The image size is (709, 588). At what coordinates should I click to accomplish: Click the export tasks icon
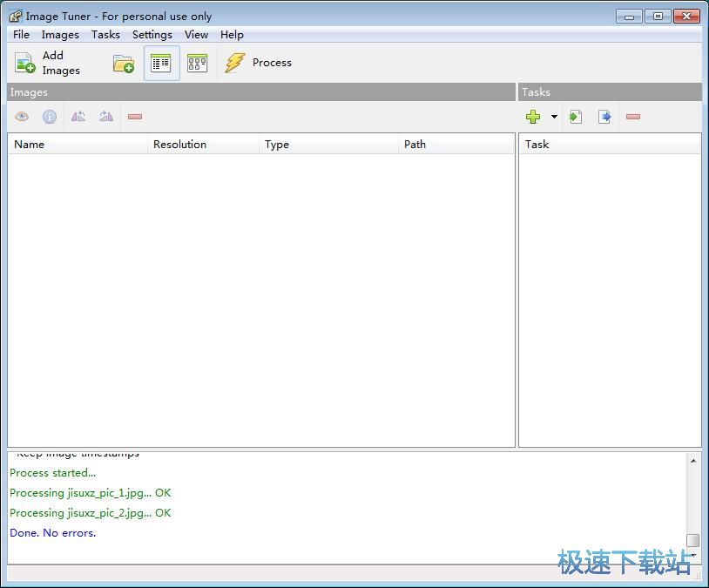[604, 117]
